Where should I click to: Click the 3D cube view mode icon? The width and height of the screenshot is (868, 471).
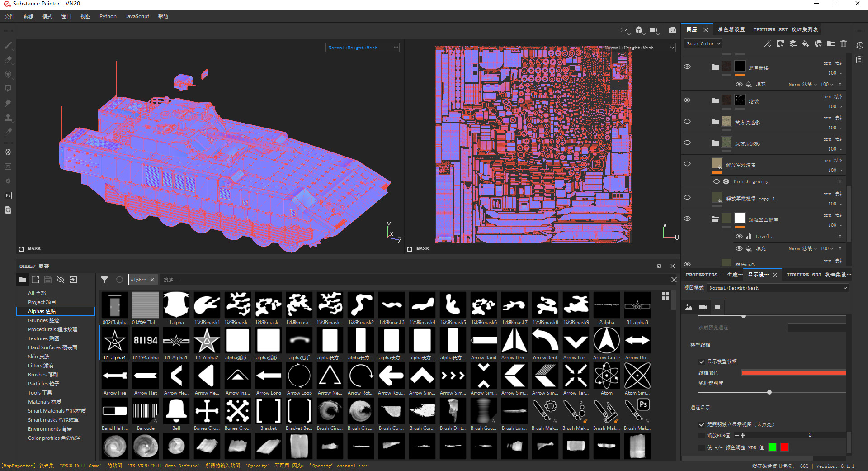(x=639, y=30)
